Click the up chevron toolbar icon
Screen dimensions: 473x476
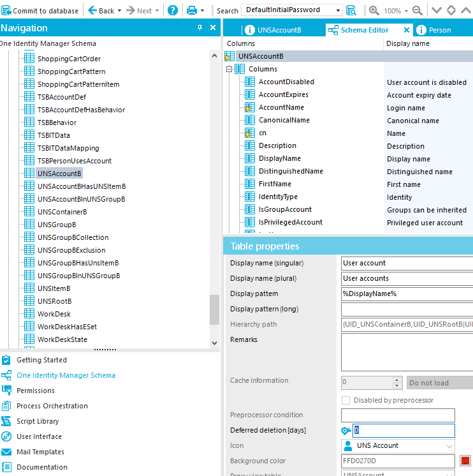pyautogui.click(x=466, y=10)
